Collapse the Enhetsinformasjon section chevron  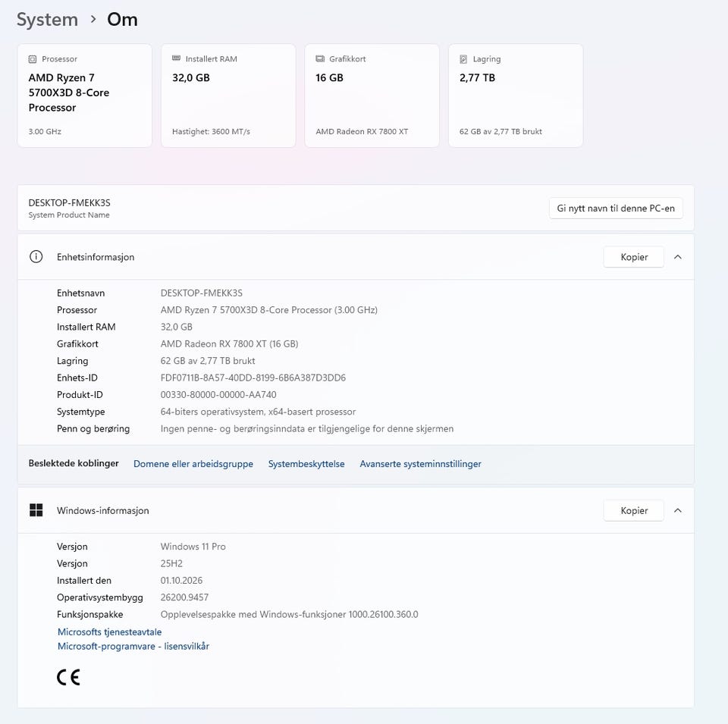pos(678,257)
